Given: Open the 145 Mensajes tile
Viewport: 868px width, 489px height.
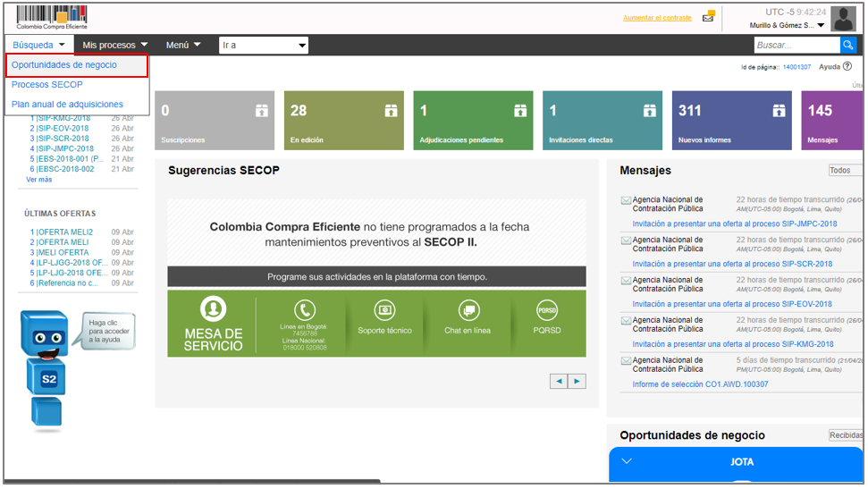Looking at the screenshot, I should [832, 120].
